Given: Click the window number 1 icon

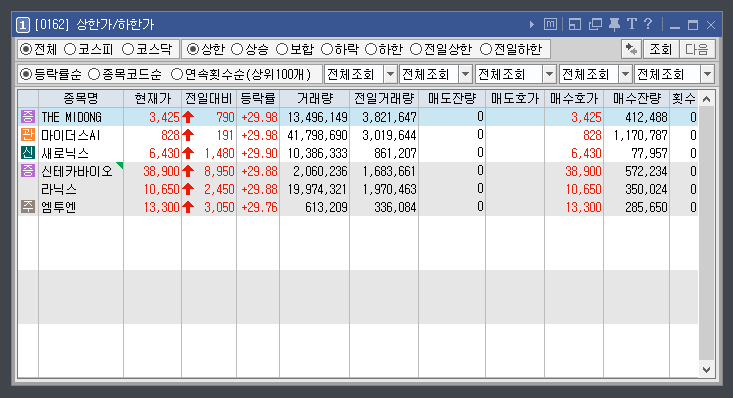Looking at the screenshot, I should (23, 25).
